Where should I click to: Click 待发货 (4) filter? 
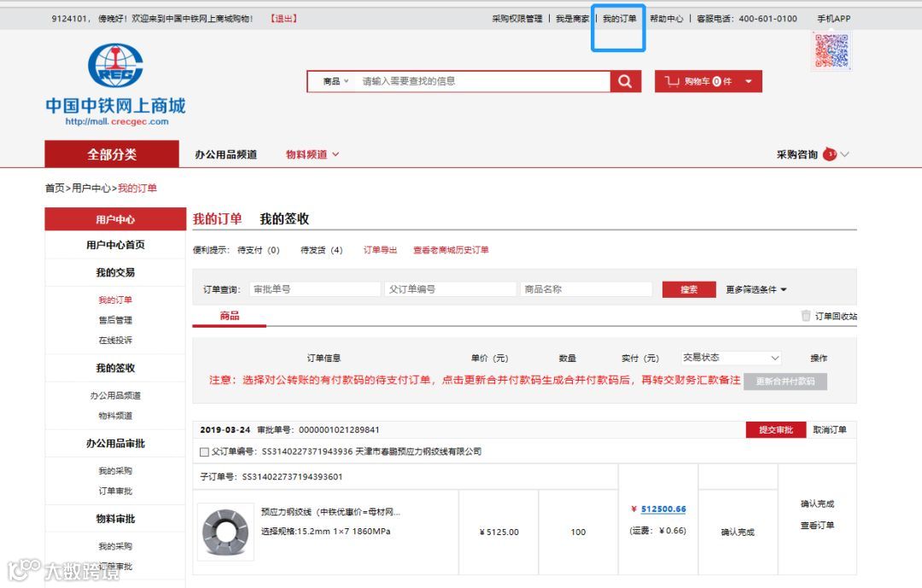[x=321, y=250]
